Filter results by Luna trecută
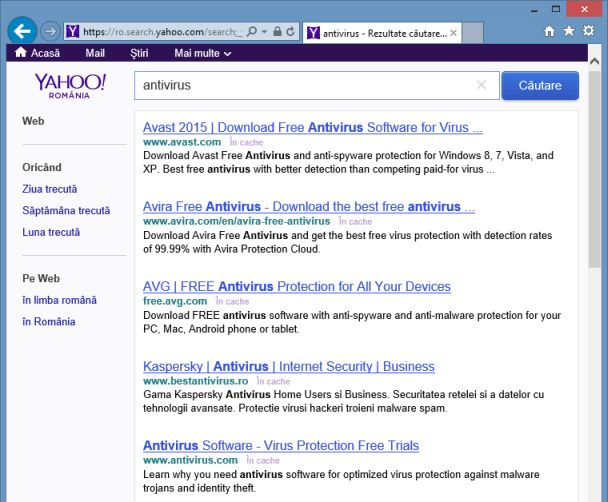The image size is (608, 502). pyautogui.click(x=51, y=232)
